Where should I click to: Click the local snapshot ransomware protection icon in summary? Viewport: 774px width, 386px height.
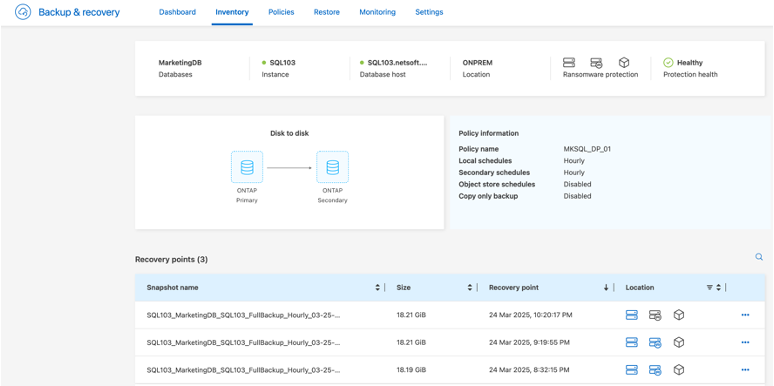pos(569,63)
